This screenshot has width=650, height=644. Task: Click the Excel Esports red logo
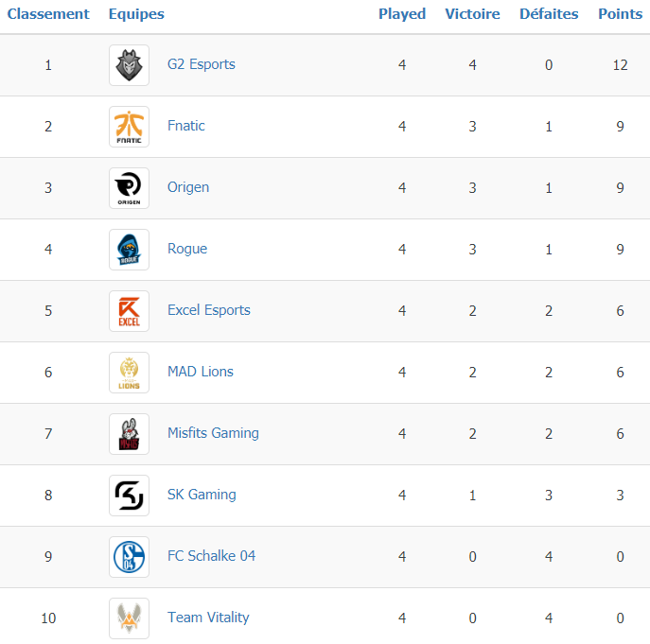[129, 311]
